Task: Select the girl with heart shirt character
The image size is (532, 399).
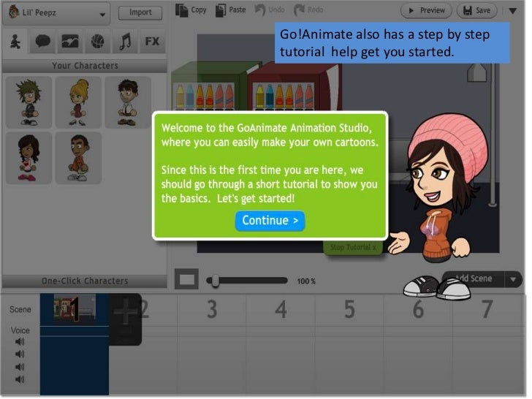Action: 28,158
